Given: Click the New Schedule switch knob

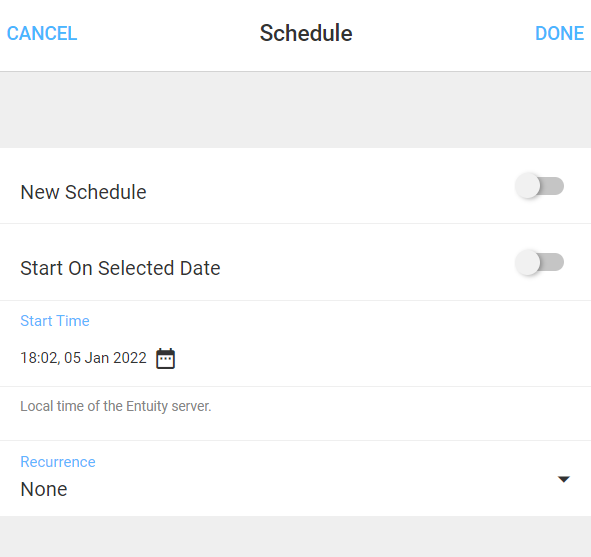Looking at the screenshot, I should (527, 186).
